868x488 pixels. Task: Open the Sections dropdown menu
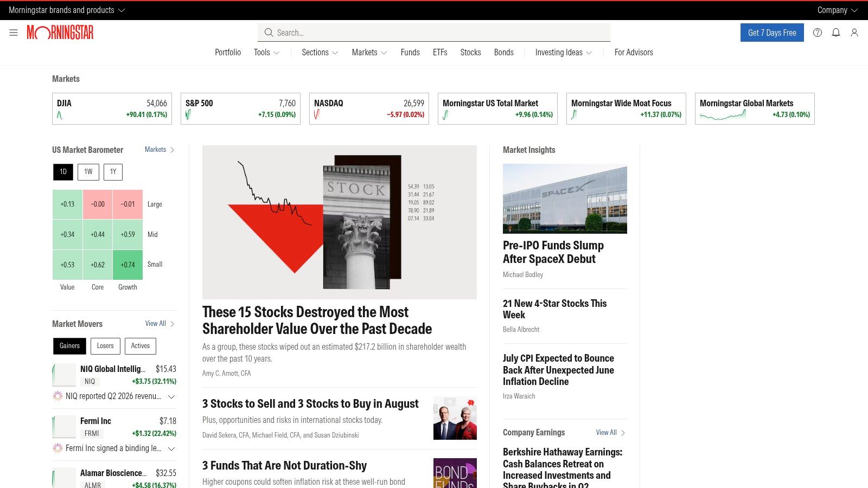(320, 53)
